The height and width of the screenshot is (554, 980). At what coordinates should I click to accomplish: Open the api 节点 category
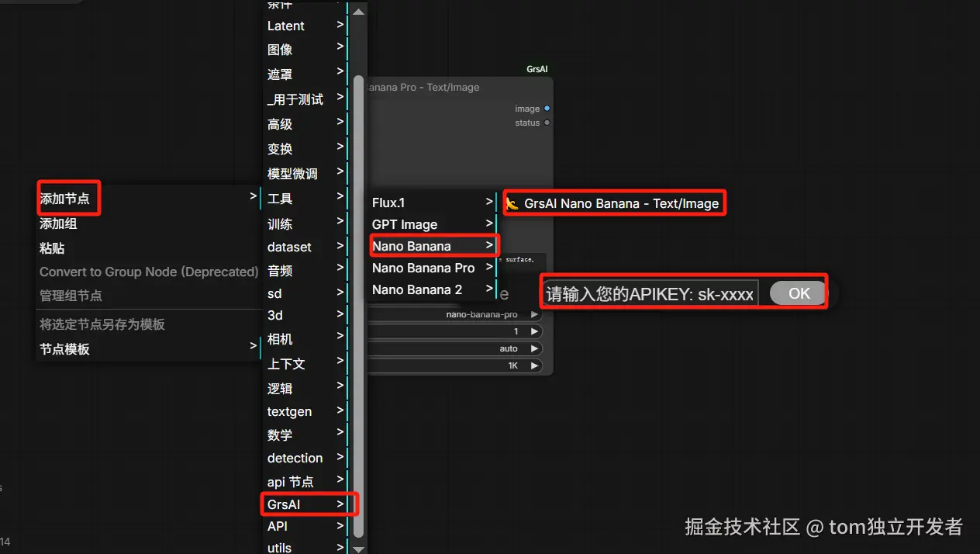tap(305, 482)
